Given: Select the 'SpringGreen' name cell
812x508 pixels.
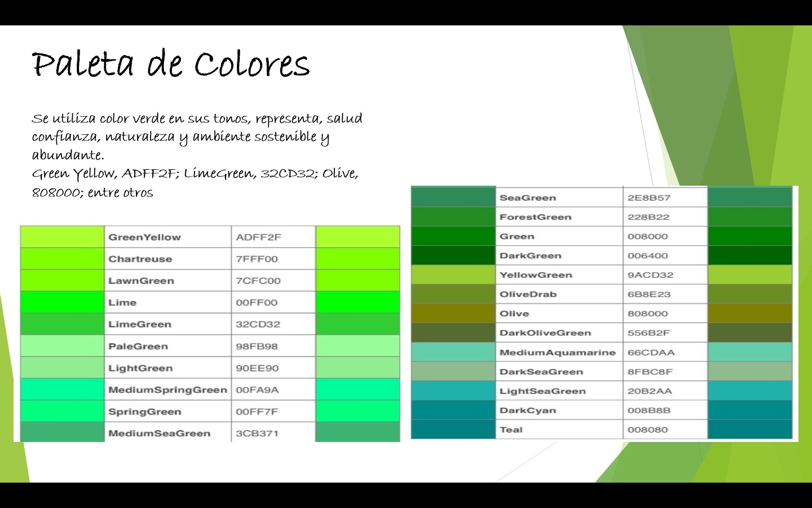Looking at the screenshot, I should 168,411.
